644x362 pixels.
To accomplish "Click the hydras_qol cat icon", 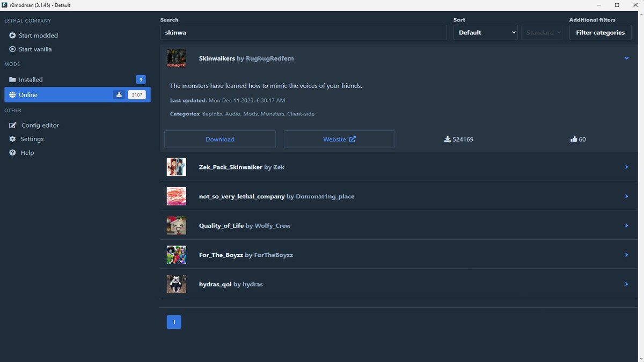I will [176, 284].
